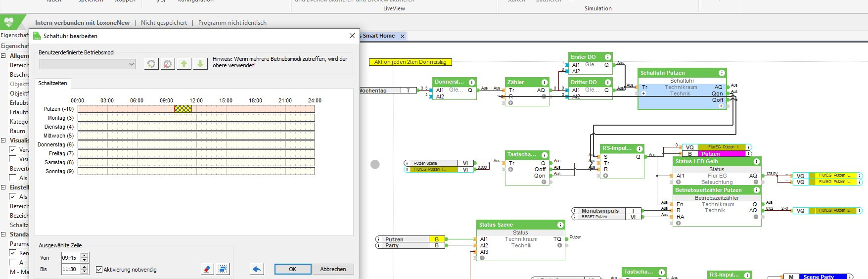Confirm the dialog with OK

293,269
